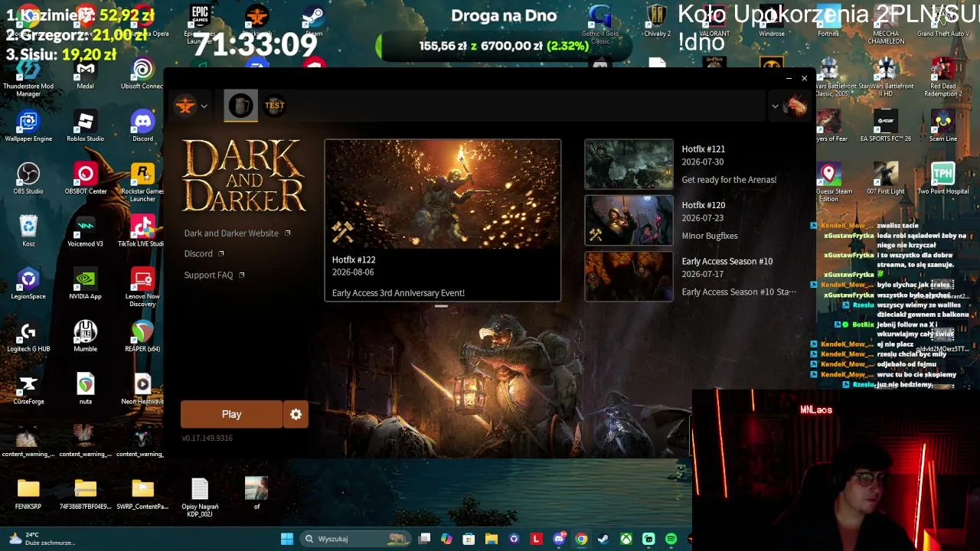Select the REAPER (x64) desktop icon
This screenshot has width=980, height=551.
pos(142,336)
